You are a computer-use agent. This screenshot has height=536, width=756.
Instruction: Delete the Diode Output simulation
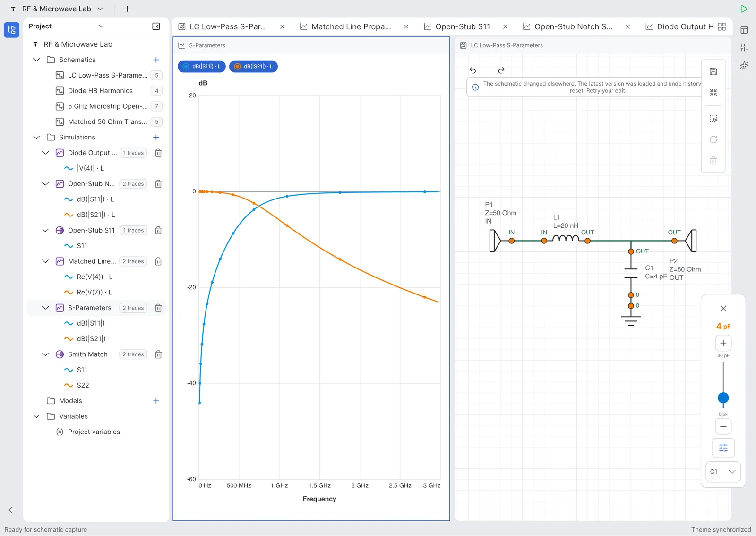[x=158, y=153]
